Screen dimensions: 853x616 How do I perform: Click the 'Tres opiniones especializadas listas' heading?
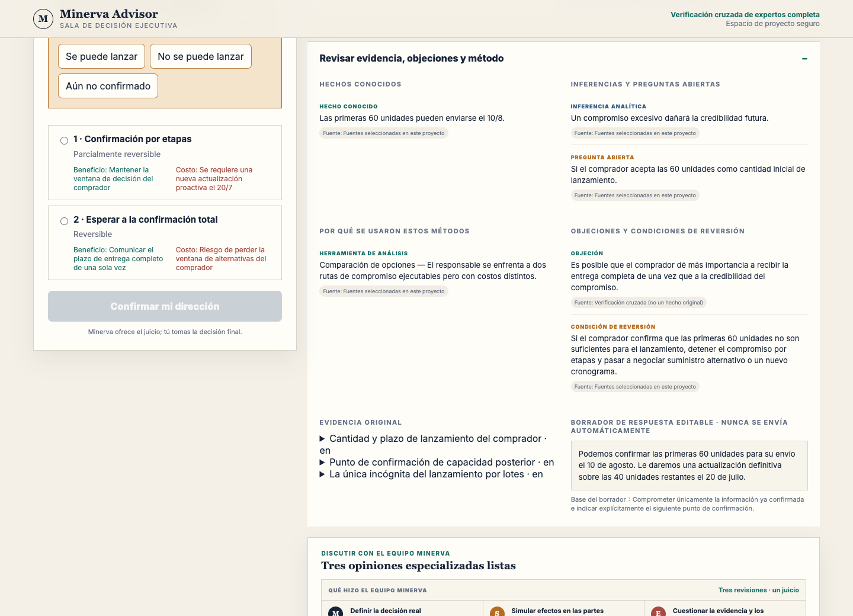click(418, 566)
